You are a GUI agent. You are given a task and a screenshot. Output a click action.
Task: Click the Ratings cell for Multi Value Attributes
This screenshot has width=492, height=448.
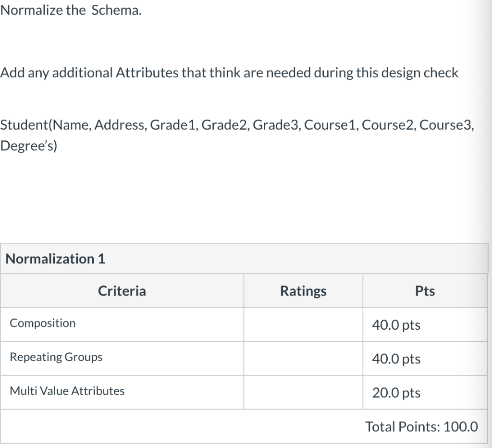(303, 392)
